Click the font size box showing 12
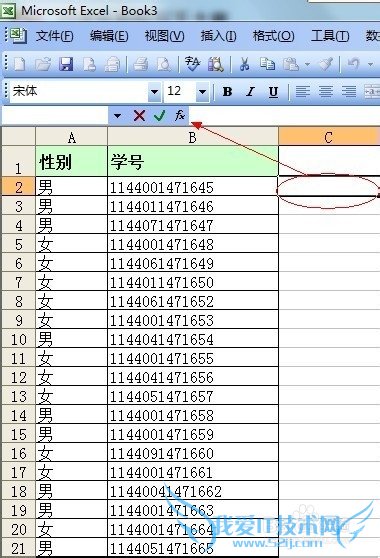The image size is (380, 558). pyautogui.click(x=180, y=92)
